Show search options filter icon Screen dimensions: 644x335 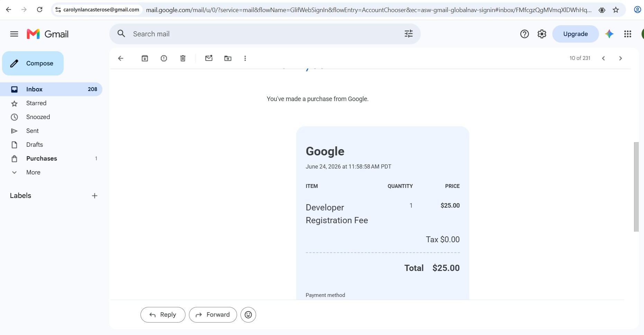click(x=409, y=34)
